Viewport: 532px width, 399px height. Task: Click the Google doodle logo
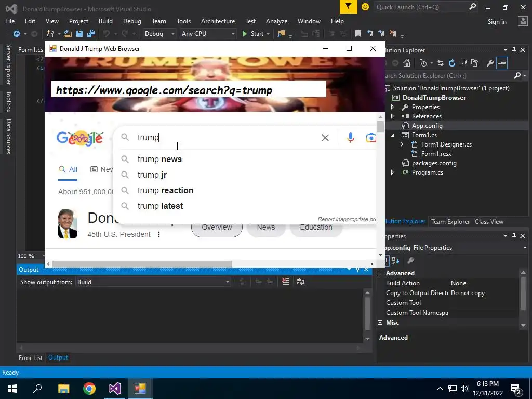[x=79, y=138]
